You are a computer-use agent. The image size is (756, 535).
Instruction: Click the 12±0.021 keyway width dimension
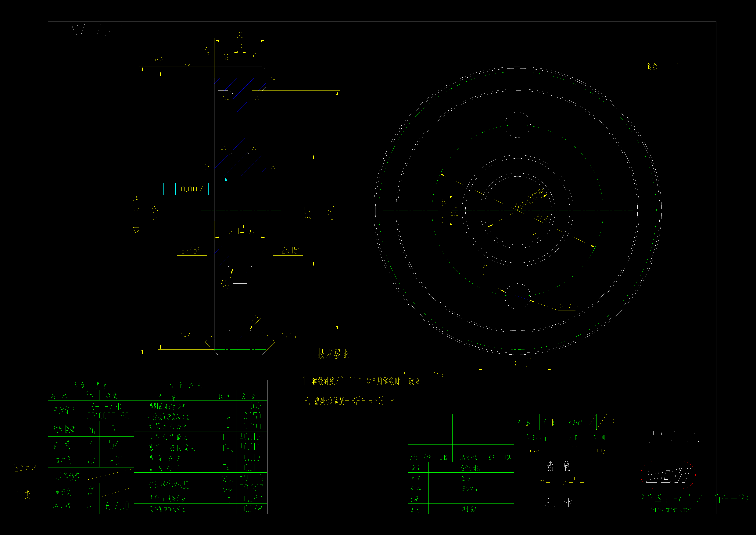(445, 211)
